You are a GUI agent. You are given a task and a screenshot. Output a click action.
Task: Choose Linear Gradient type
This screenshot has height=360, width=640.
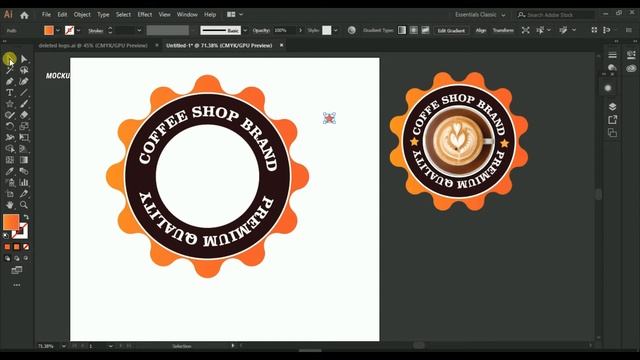coord(402,30)
